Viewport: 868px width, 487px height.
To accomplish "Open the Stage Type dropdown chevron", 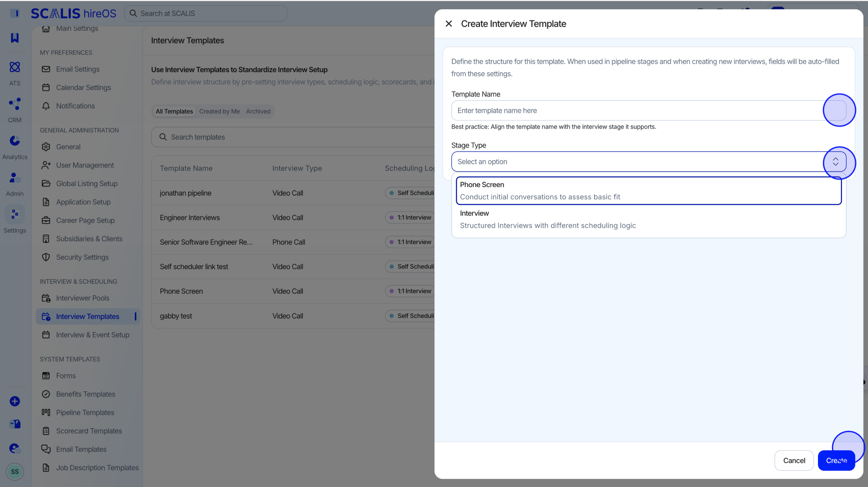I will tap(836, 161).
